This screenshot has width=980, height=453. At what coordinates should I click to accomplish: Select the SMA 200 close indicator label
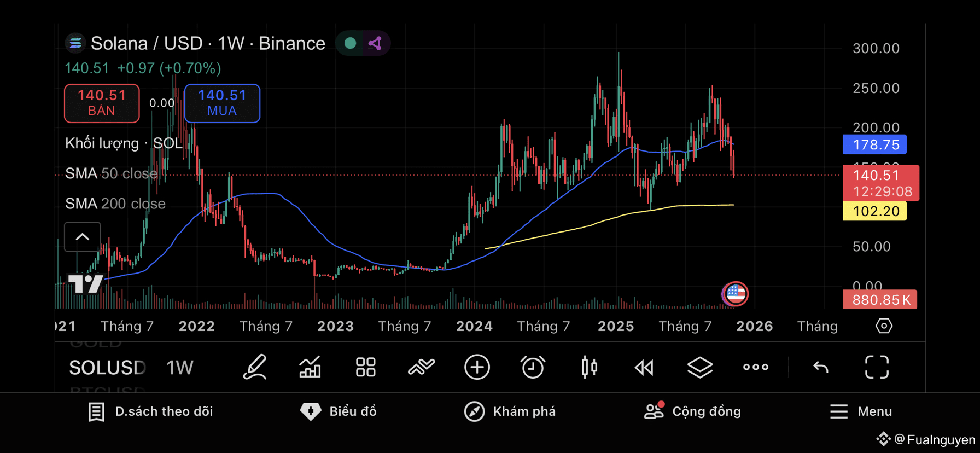click(x=115, y=204)
